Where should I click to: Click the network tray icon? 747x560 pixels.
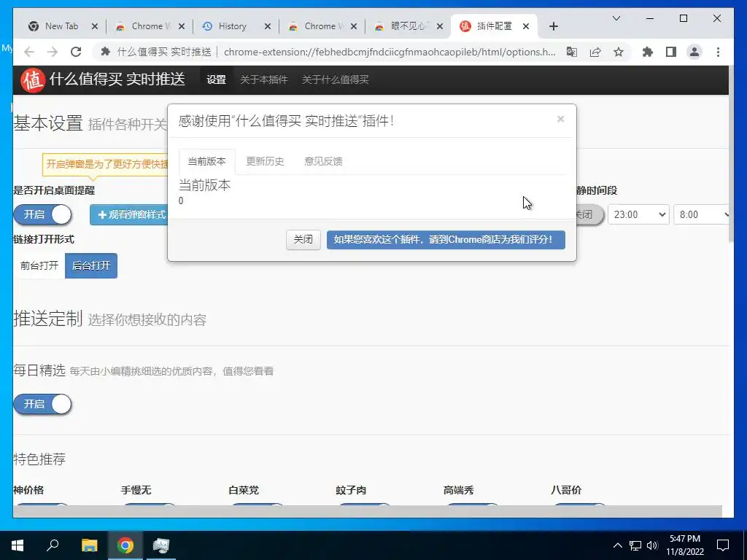pos(635,545)
